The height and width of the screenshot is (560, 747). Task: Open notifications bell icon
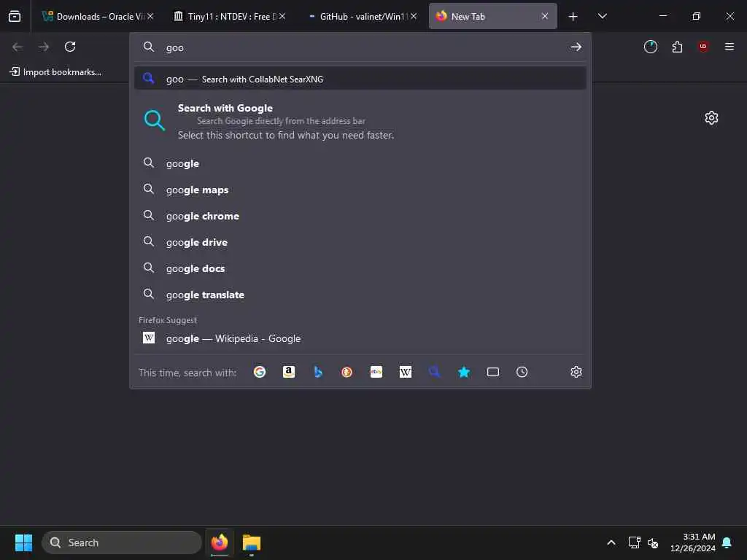coord(727,542)
